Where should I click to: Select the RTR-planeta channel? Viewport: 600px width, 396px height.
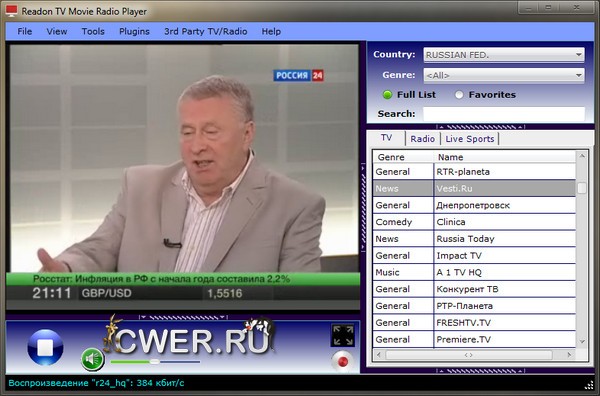point(474,172)
